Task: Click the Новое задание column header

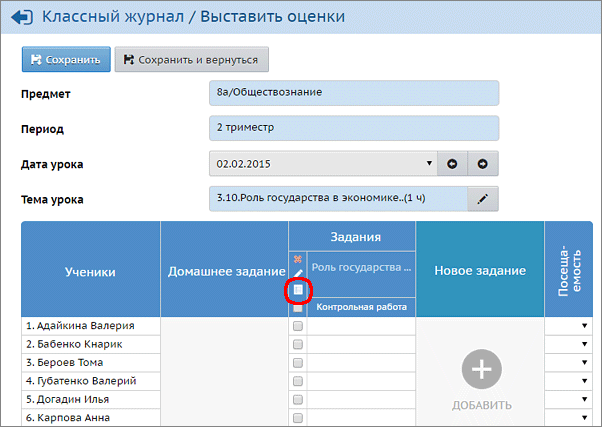Action: click(x=480, y=271)
